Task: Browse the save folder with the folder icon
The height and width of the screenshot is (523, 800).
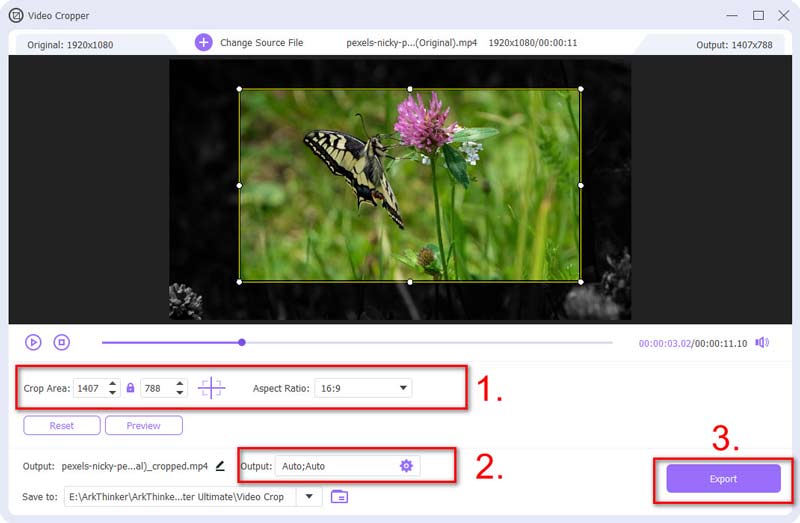Action: 339,496
